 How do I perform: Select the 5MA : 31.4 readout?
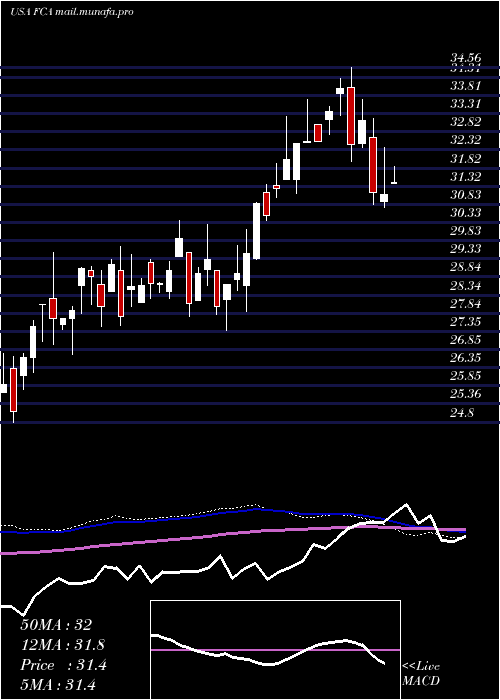point(58,685)
